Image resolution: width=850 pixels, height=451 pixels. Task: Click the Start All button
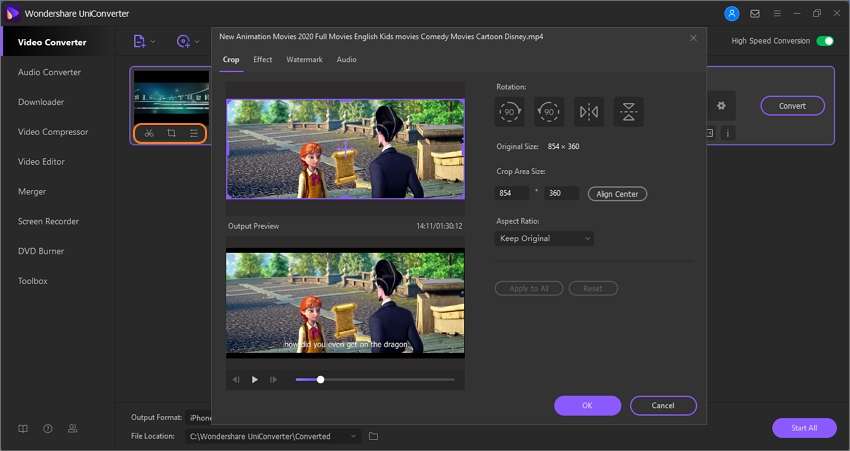tap(804, 428)
